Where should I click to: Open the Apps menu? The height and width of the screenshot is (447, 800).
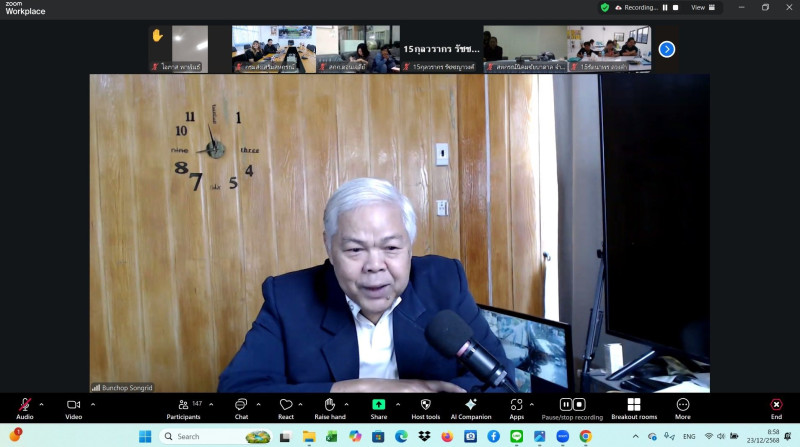[516, 406]
